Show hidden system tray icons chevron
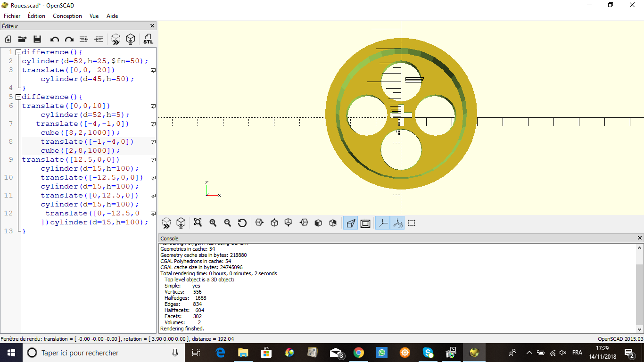The width and height of the screenshot is (644, 362). [x=529, y=353]
